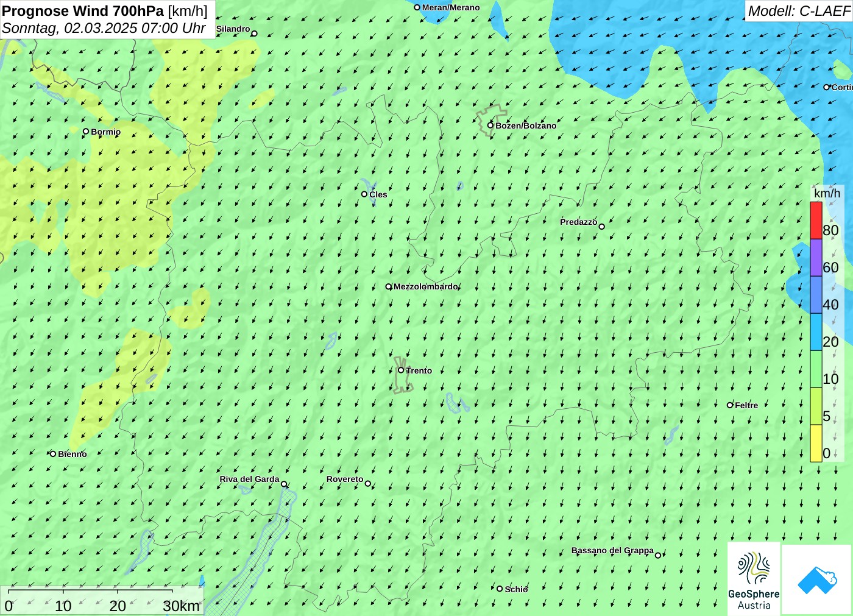Click the 'Feltre' town label

click(x=746, y=405)
